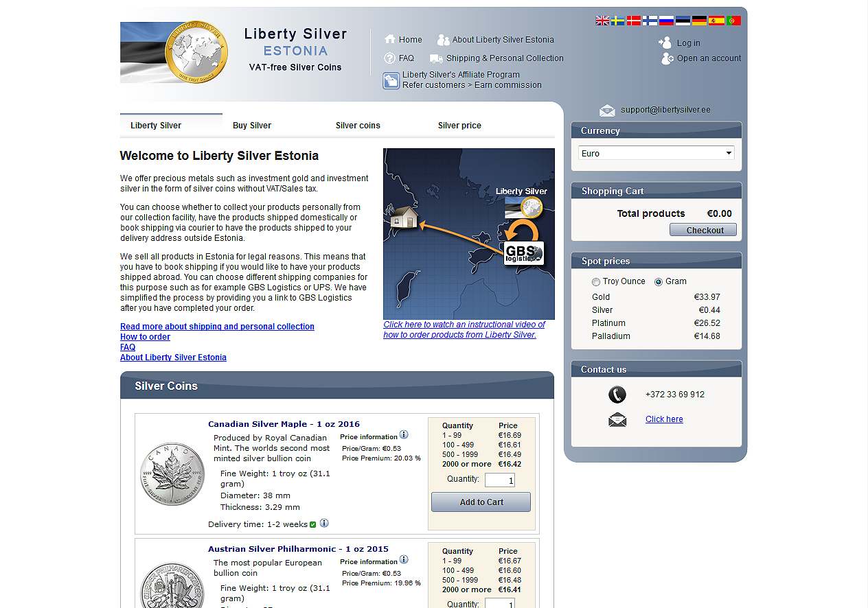Open FAQ in top navigation
The width and height of the screenshot is (868, 608).
click(x=407, y=58)
